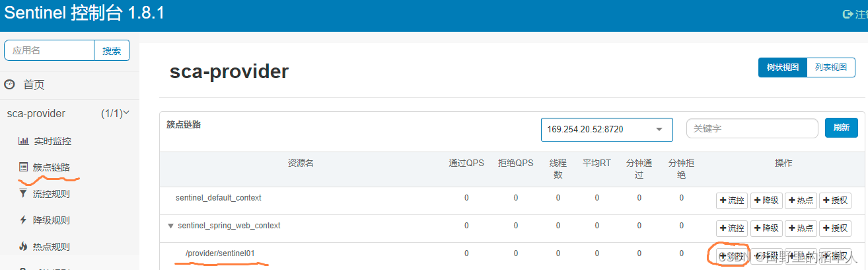Click the sentinel_default_context resource name
This screenshot has height=270, width=868.
point(219,198)
